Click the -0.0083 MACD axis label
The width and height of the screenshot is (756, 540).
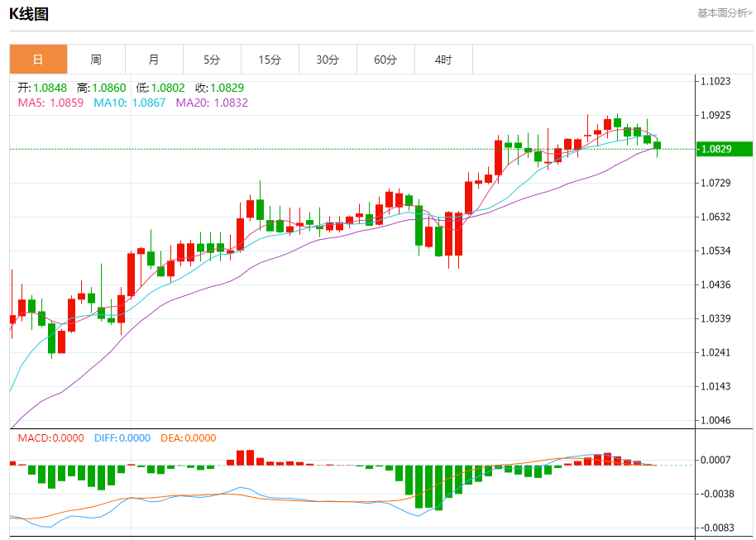coord(716,528)
